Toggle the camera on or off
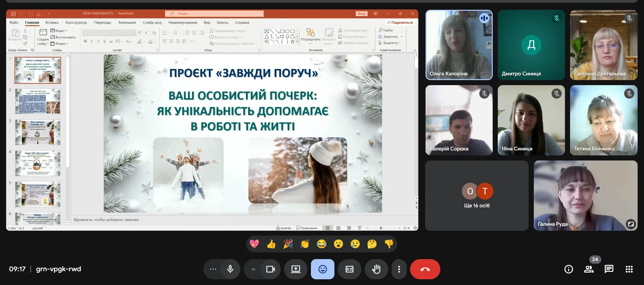The height and width of the screenshot is (285, 644). pyautogui.click(x=270, y=269)
